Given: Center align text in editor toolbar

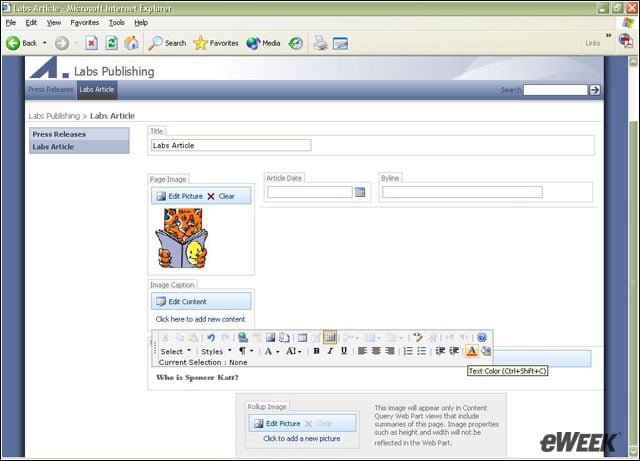Looking at the screenshot, I should coord(376,351).
